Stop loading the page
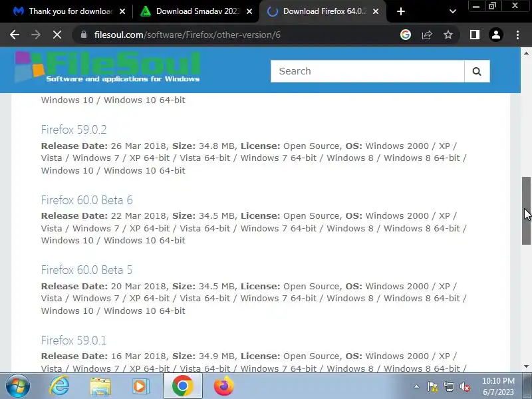The width and height of the screenshot is (532, 399). (57, 35)
